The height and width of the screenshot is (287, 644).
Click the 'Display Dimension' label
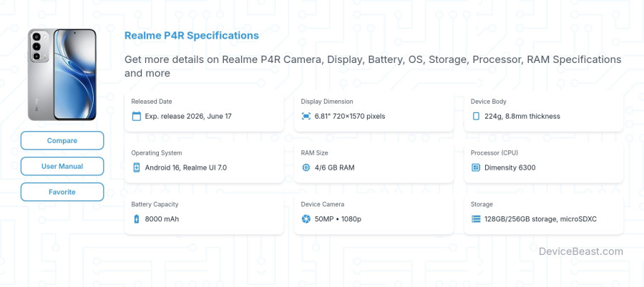[x=327, y=102]
